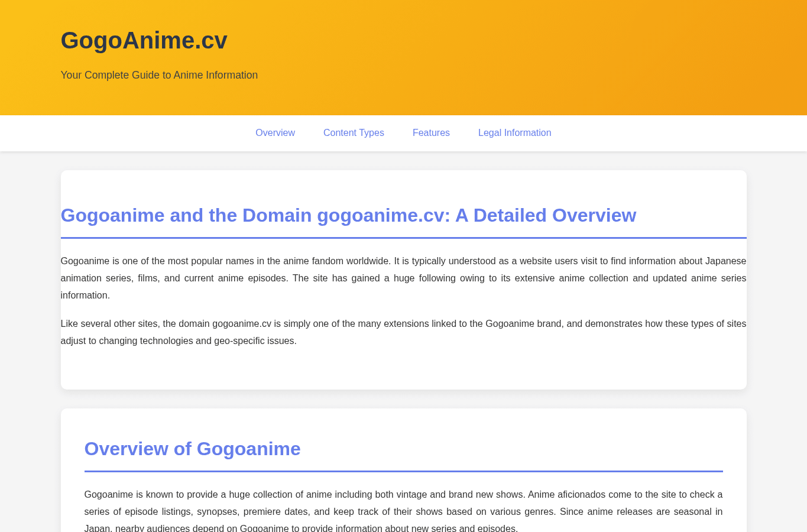
Task: Open the Overview navigation link
Action: pos(275,133)
